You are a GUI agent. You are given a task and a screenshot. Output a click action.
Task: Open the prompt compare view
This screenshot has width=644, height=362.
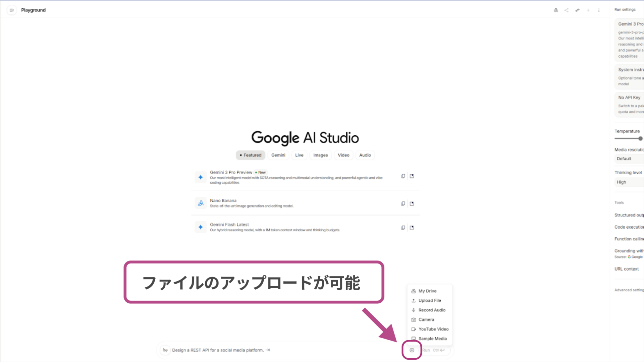[x=577, y=10]
